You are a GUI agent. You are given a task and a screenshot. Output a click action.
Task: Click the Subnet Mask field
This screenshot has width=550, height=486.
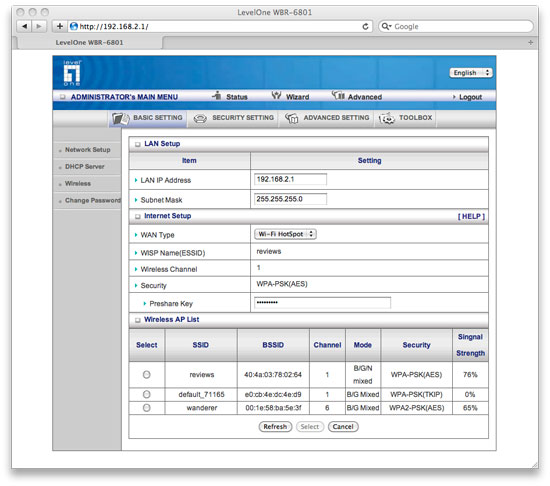(x=290, y=199)
